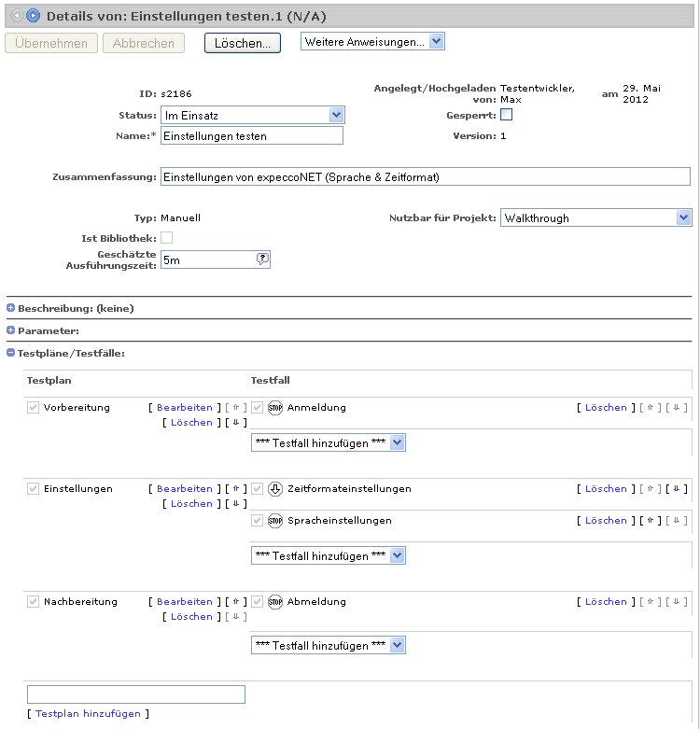Click the help icon in execution time field
This screenshot has height=743, width=700.
pyautogui.click(x=262, y=259)
